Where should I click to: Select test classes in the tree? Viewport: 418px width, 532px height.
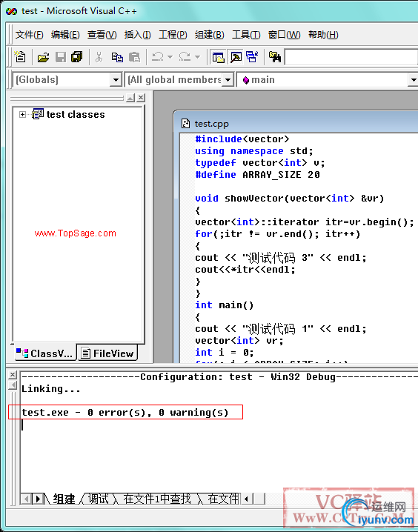pyautogui.click(x=76, y=115)
